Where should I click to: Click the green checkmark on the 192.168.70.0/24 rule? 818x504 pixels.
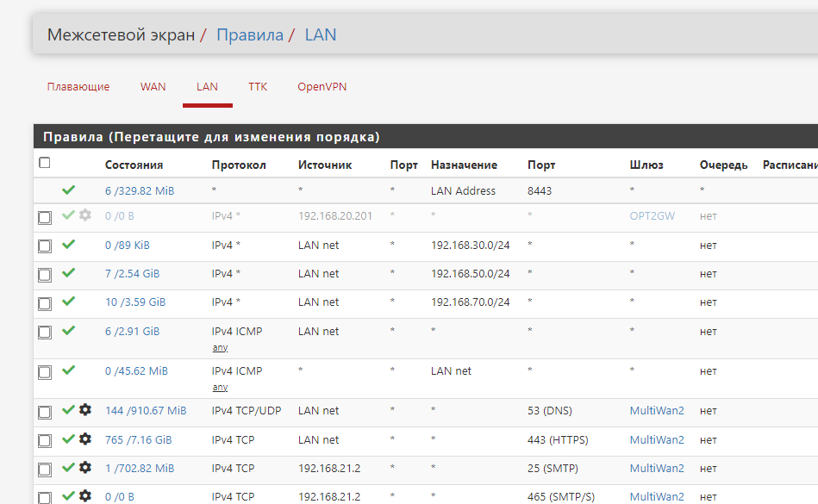(69, 302)
